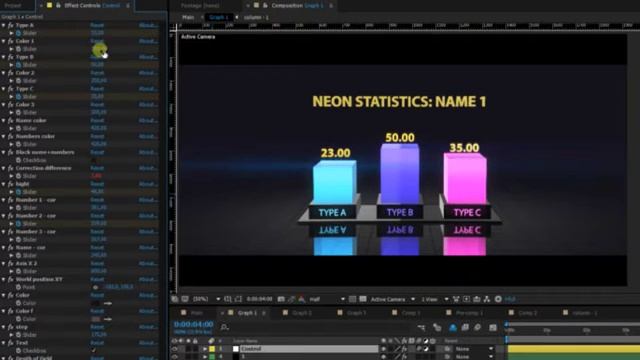Open the Color effect color swatch

[96, 303]
